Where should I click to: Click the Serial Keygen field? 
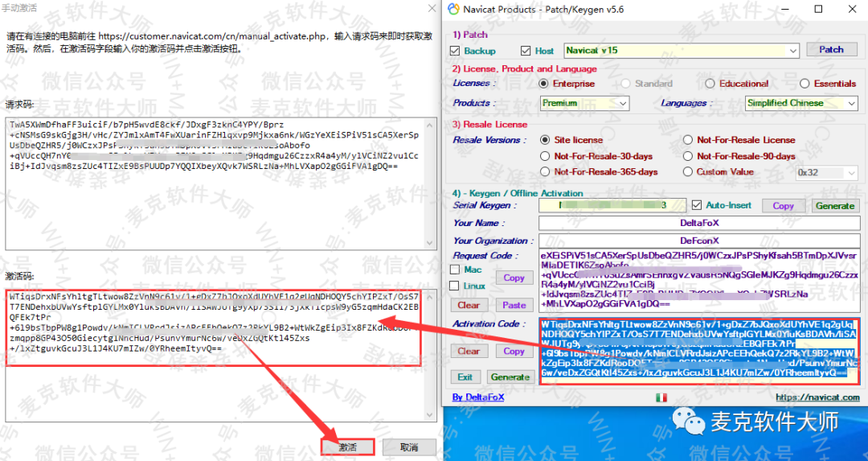click(612, 206)
